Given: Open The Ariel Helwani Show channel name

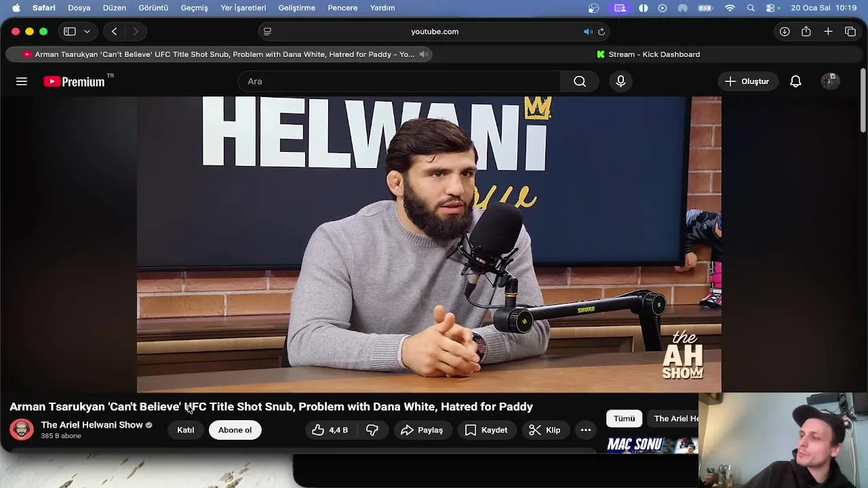Looking at the screenshot, I should click(x=92, y=425).
